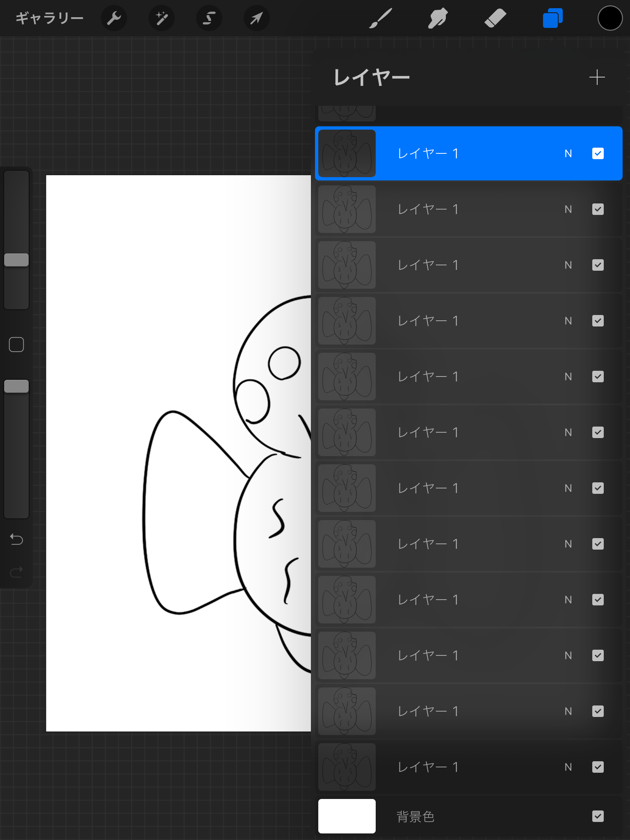Open blend mode N of the highlighted layer
Image resolution: width=630 pixels, height=840 pixels.
(568, 153)
